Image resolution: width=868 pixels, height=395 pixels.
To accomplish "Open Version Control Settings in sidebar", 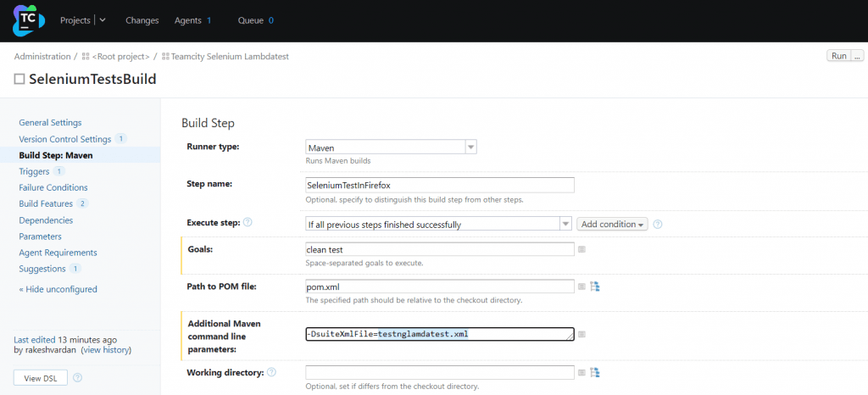I will tap(64, 139).
